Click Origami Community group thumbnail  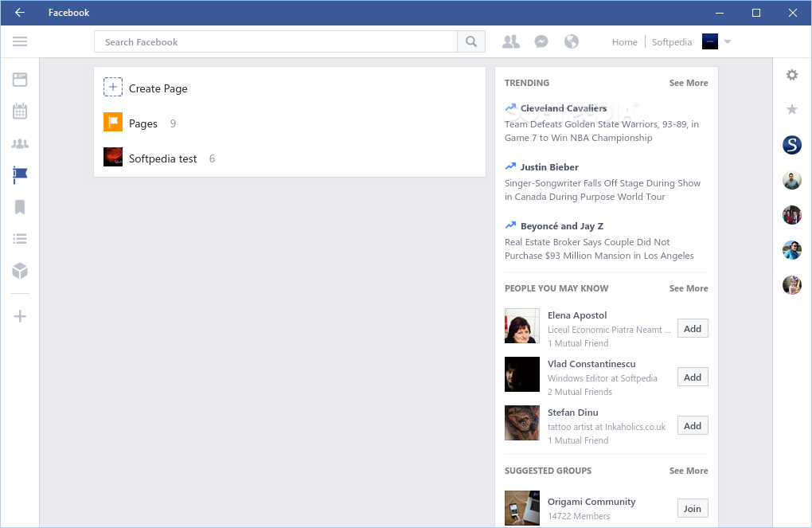click(522, 508)
